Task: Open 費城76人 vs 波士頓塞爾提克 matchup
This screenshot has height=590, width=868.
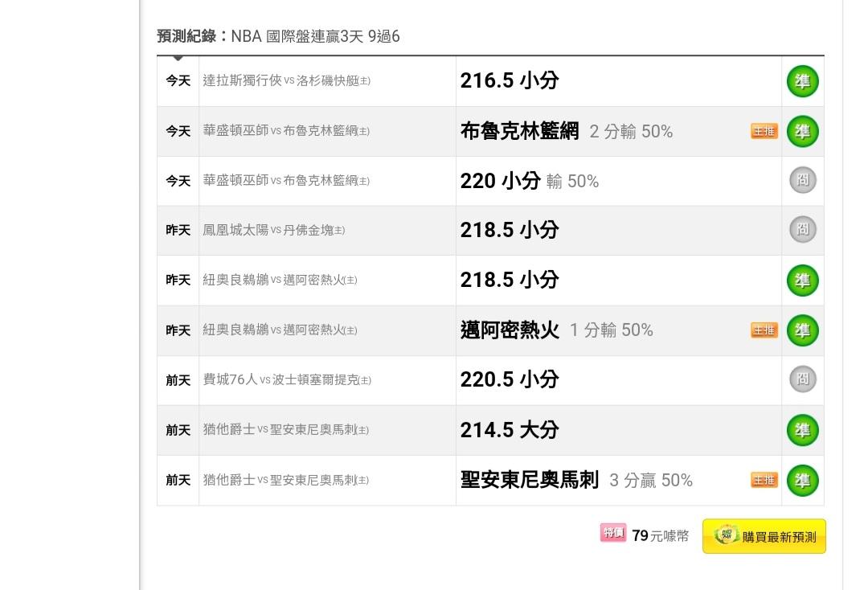Action: point(287,380)
